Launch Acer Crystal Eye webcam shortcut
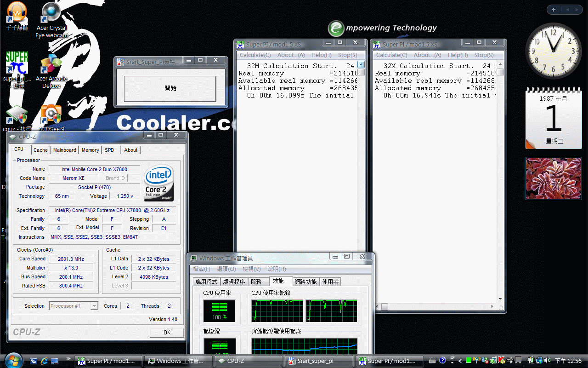Viewport: 588px width, 368px height. tap(51, 20)
